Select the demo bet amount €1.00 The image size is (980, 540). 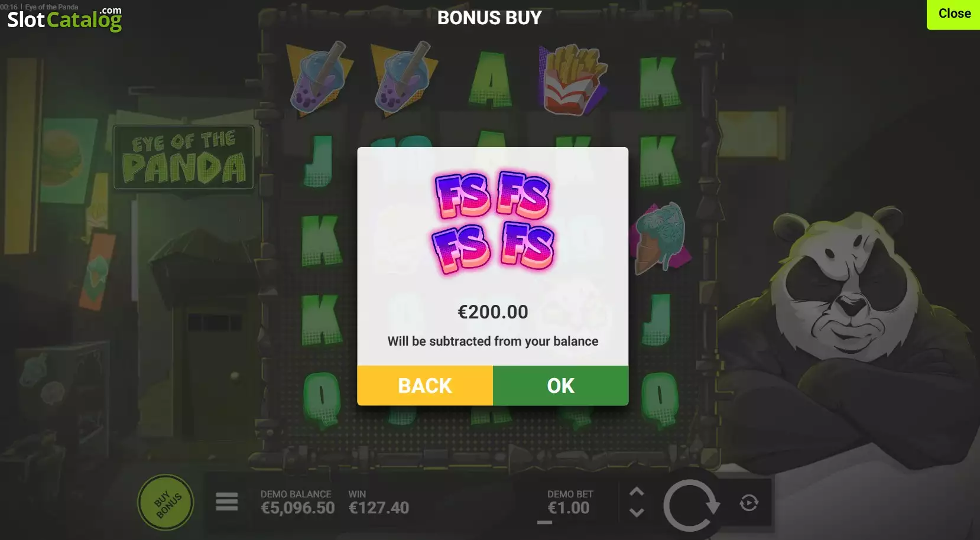click(569, 508)
